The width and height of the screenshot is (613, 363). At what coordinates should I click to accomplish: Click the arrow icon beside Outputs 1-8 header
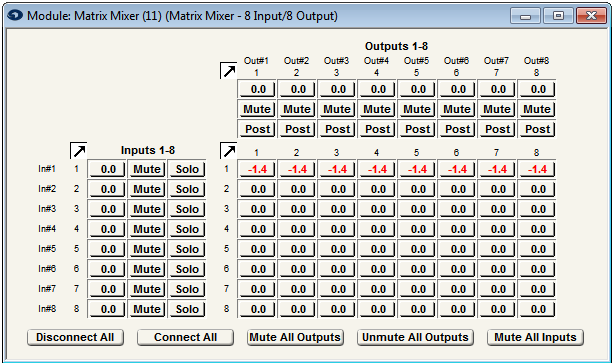point(229,71)
